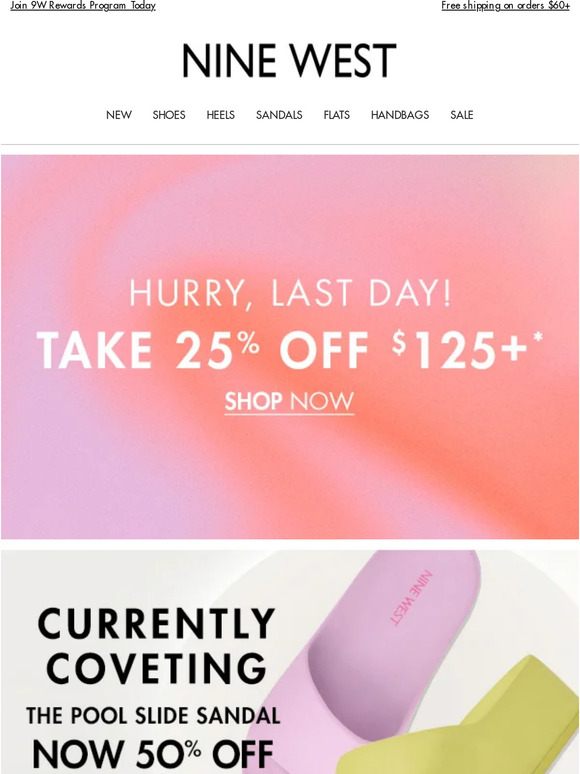Click the NOW 50% OFF offer text
This screenshot has width=580, height=774.
pos(153,754)
